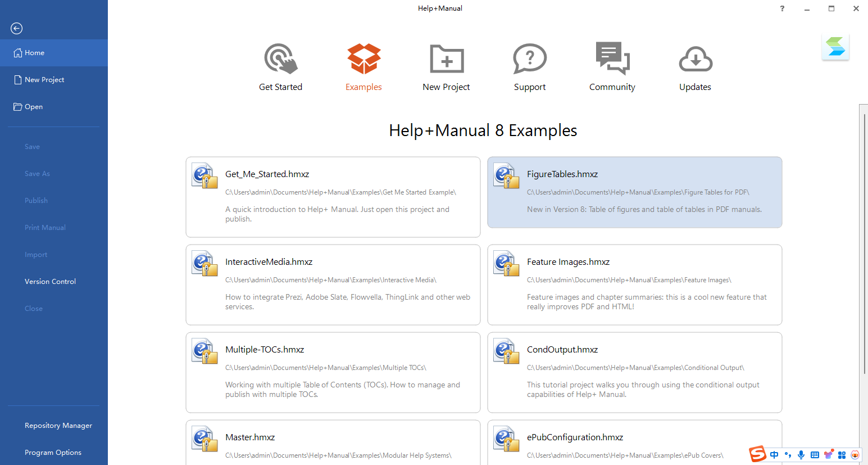868x465 pixels.
Task: Click the help question mark in title bar
Action: 782,8
